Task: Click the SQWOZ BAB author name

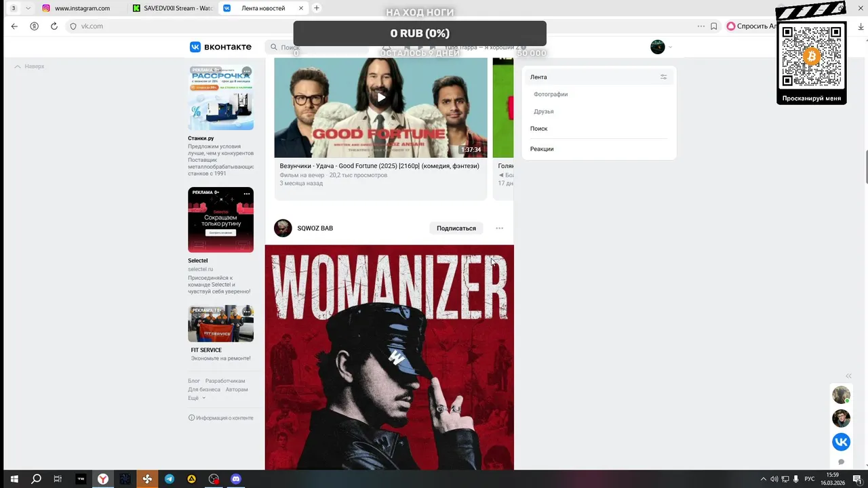Action: 315,228
